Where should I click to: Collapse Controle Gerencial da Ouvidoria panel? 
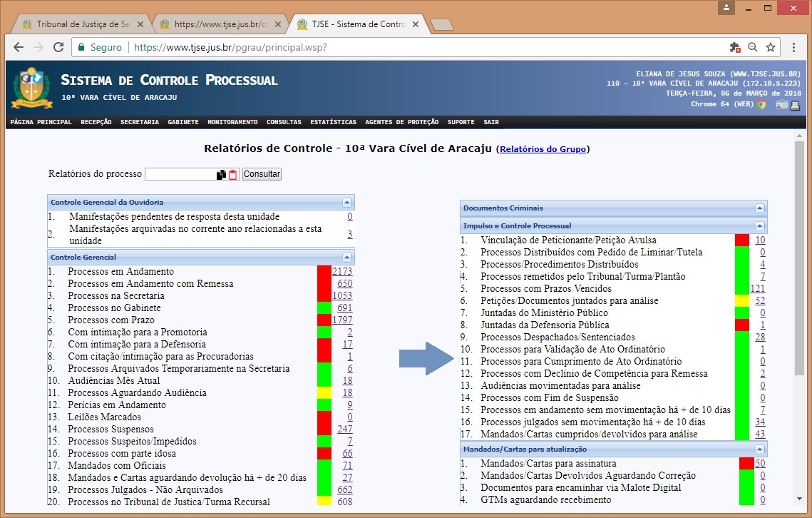click(x=346, y=203)
